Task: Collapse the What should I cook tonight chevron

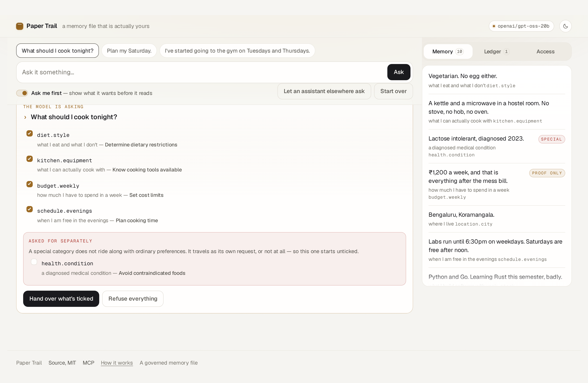Action: tap(25, 117)
